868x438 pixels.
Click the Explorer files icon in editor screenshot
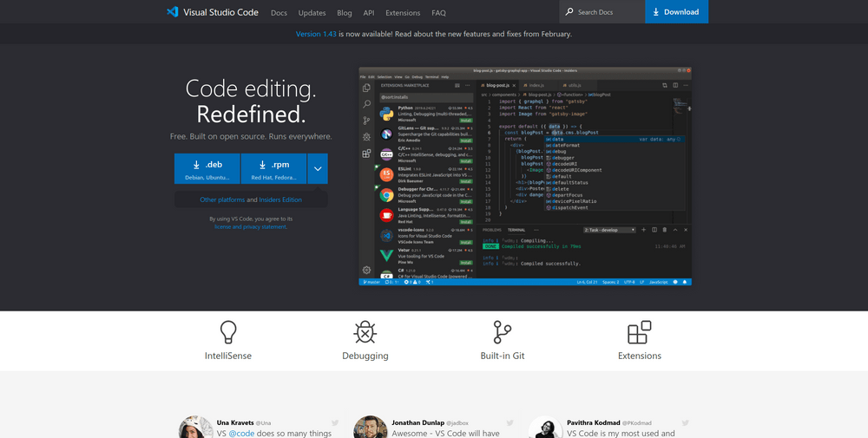coord(366,88)
